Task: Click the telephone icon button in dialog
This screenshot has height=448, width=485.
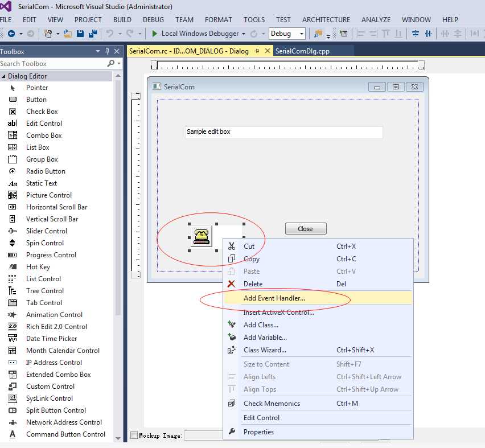Action: (x=202, y=237)
